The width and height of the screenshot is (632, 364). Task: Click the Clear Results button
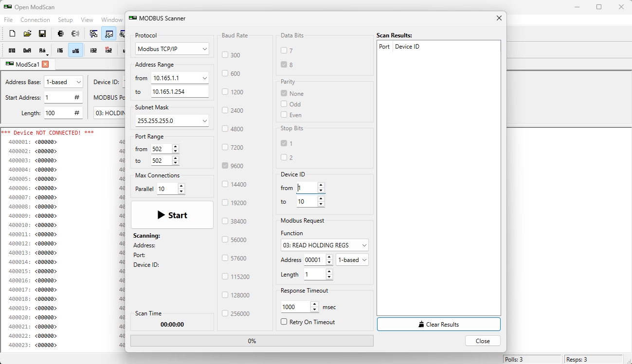(x=438, y=324)
